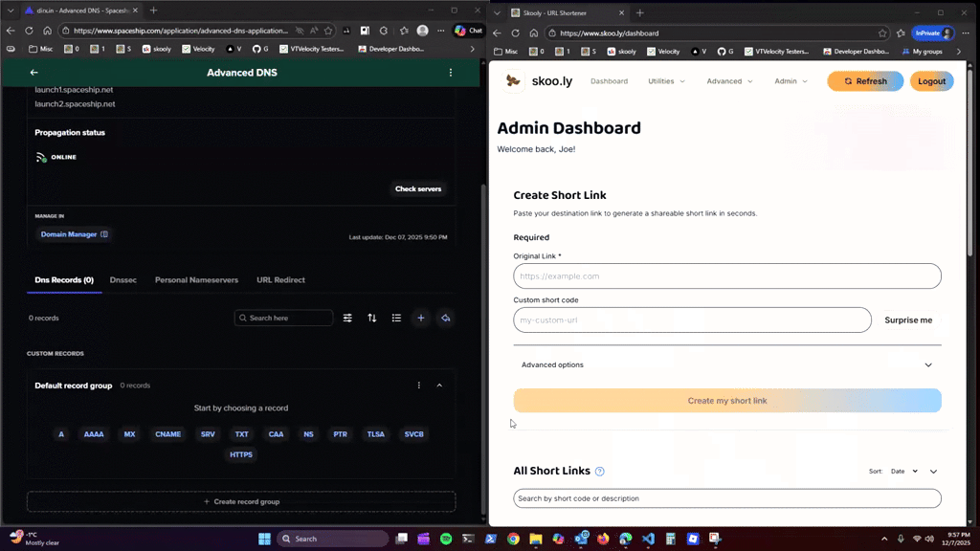Screen dimensions: 980x551
Task: Click the Original Link input field
Action: [x=727, y=276]
